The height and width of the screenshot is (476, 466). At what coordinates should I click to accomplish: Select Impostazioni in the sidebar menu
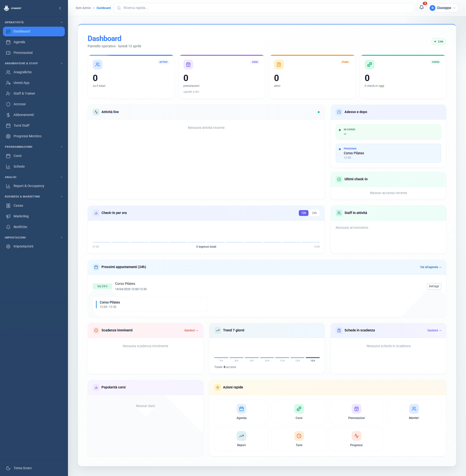[x=23, y=246]
